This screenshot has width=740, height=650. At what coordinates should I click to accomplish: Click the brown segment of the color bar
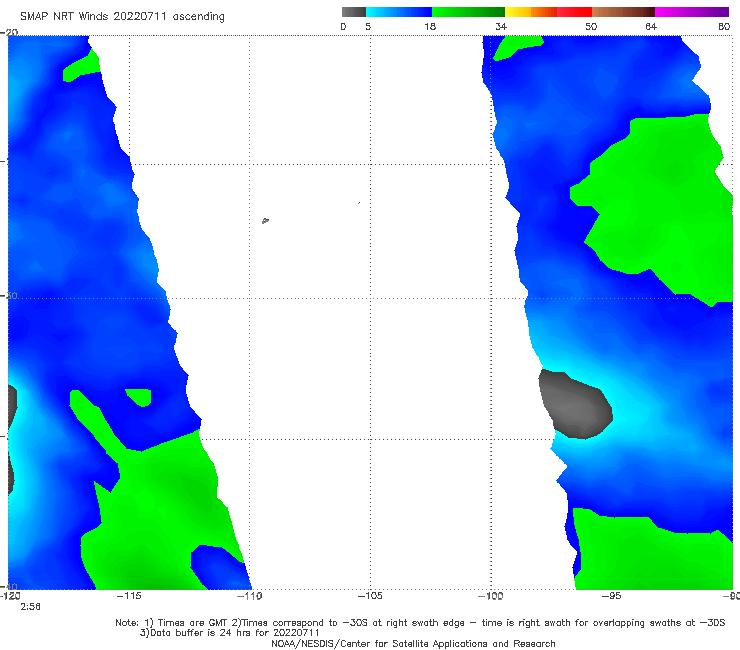pos(623,12)
